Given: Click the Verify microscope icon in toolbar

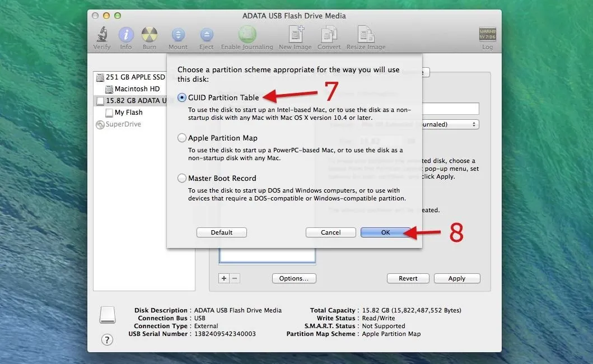Looking at the screenshot, I should [x=102, y=34].
